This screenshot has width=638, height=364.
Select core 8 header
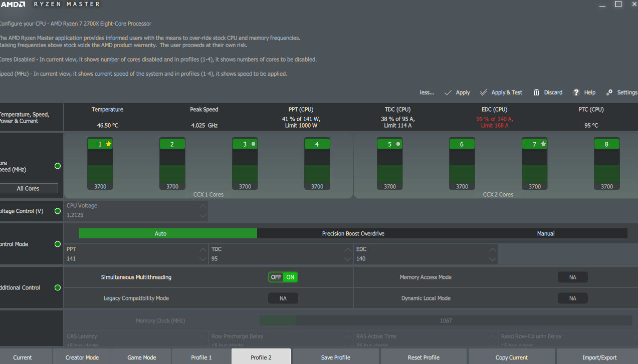point(607,144)
